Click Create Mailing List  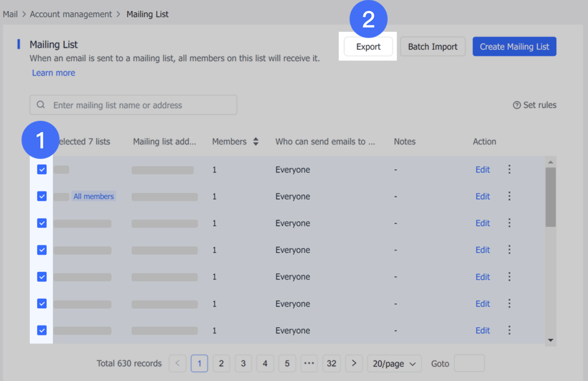click(514, 47)
